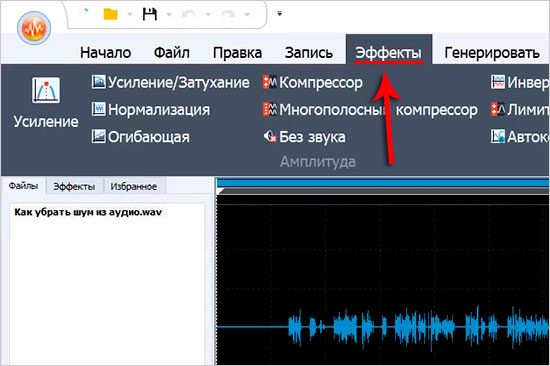
Task: Click the orange application logo button
Action: click(34, 28)
